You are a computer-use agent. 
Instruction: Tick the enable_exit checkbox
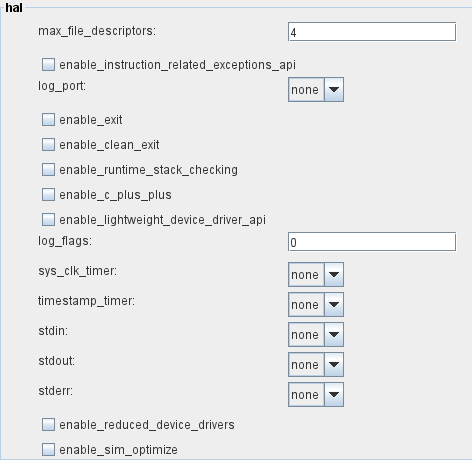(x=48, y=119)
